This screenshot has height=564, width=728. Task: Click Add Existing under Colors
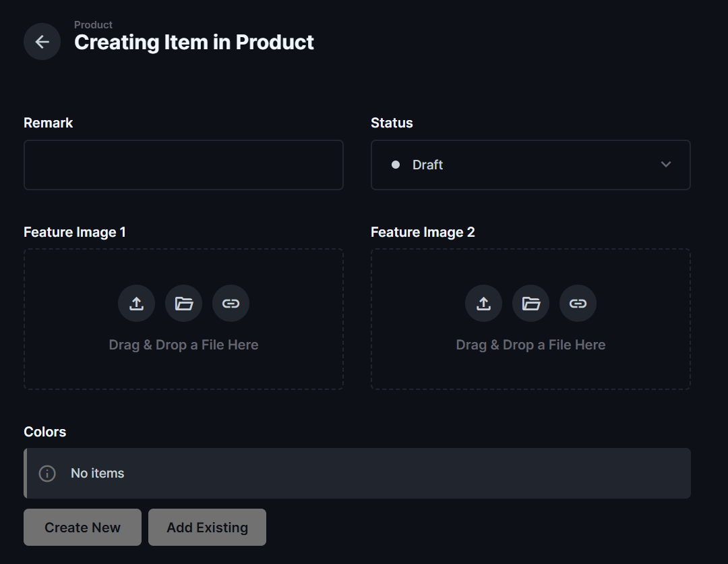(207, 527)
